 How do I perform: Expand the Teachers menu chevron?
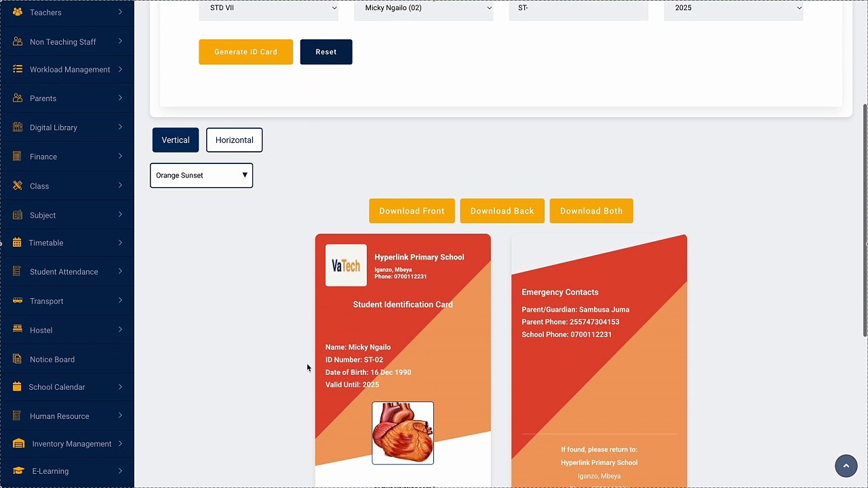click(120, 12)
